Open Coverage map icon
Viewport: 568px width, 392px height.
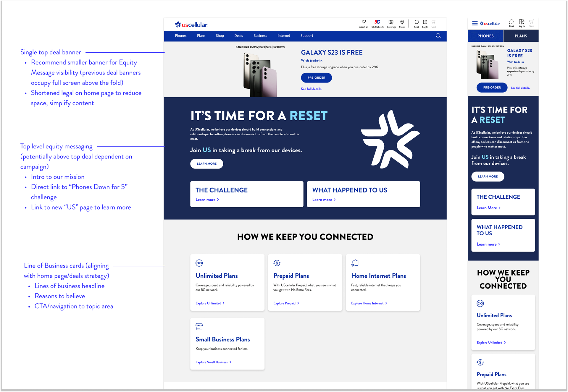pyautogui.click(x=391, y=22)
